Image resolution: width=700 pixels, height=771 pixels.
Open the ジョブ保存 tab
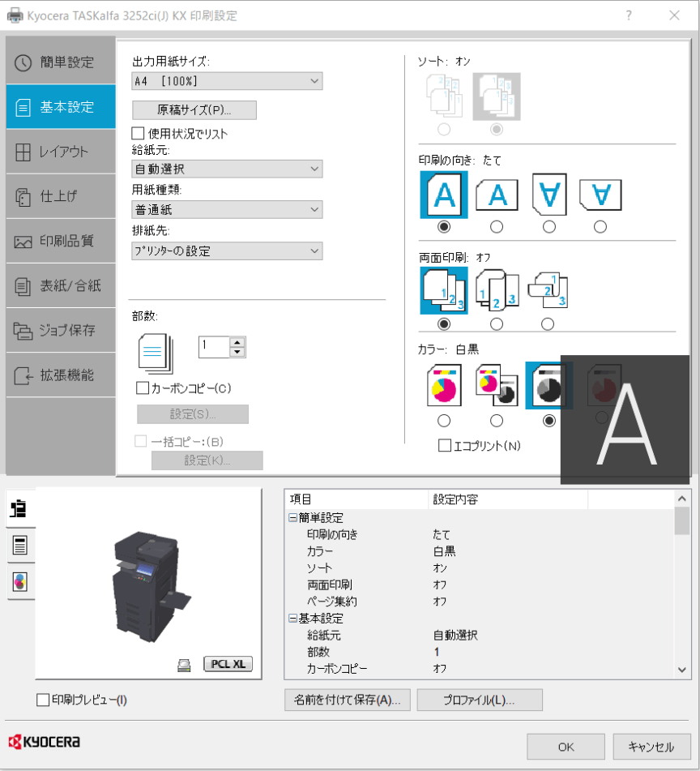[61, 331]
